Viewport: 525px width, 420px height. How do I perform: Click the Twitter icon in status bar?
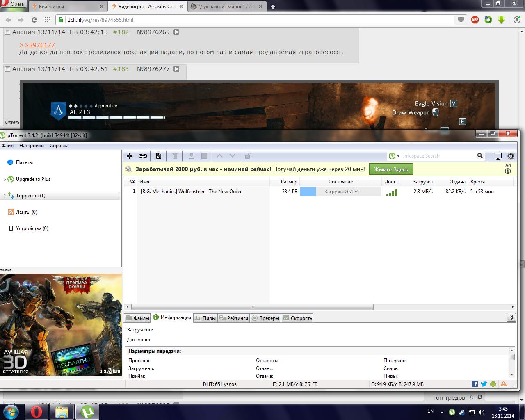coord(484,384)
